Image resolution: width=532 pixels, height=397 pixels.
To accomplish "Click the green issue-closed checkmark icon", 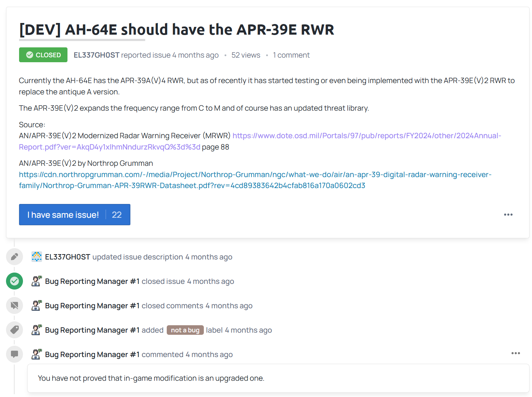I will (14, 281).
